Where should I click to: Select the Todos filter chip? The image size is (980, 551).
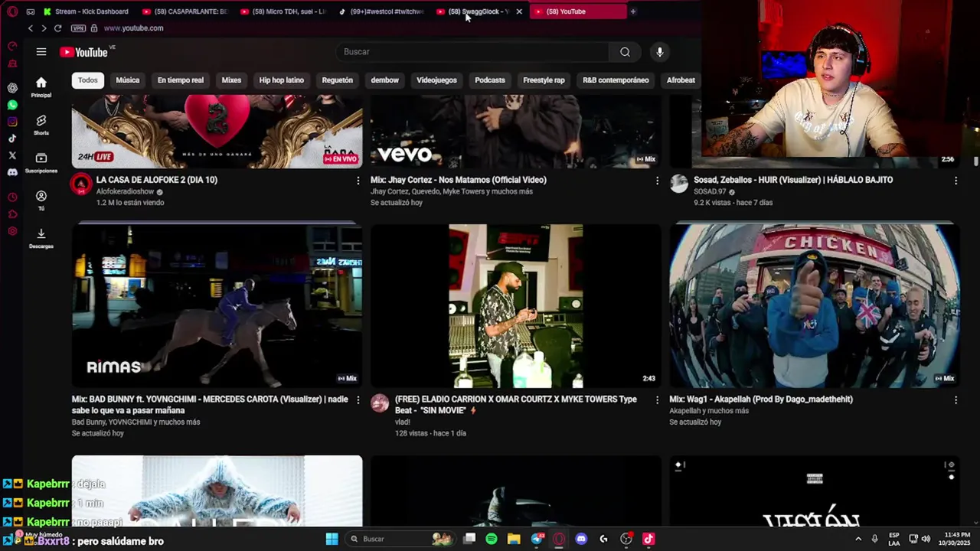88,80
